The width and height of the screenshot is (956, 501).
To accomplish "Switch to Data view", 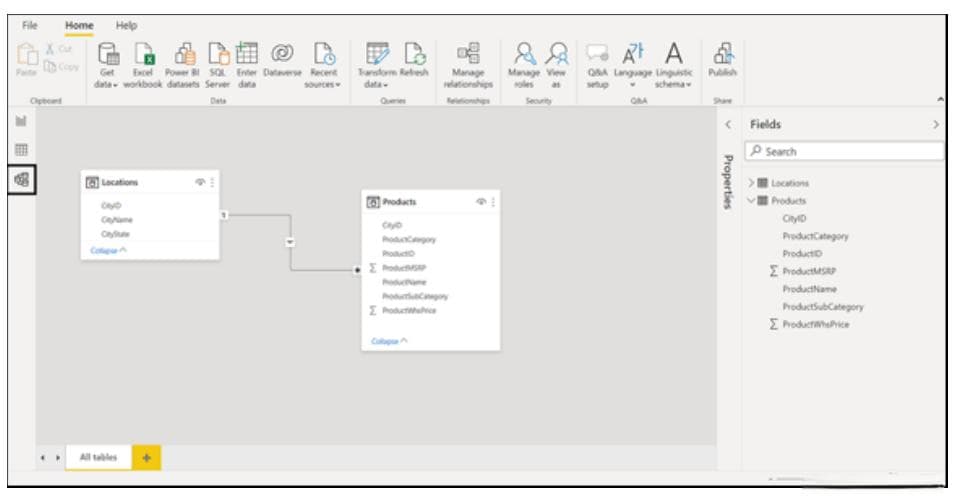I will [21, 149].
